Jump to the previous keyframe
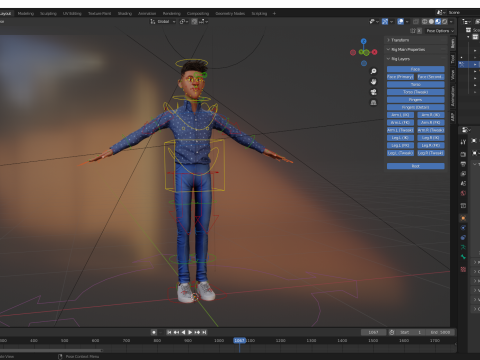Viewport: 480px width, 360px height. 176,332
